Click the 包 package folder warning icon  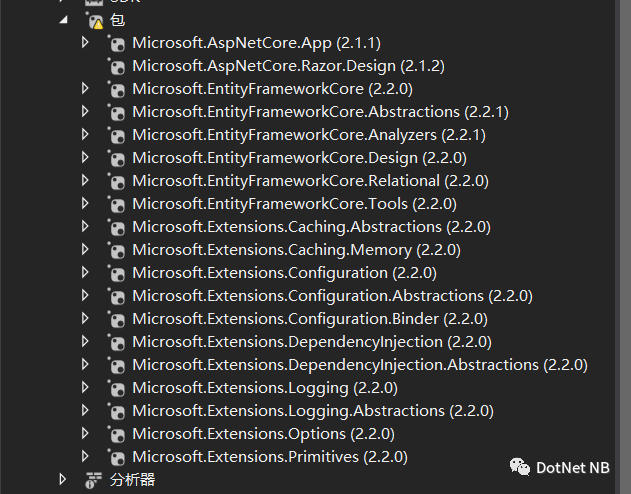click(95, 21)
